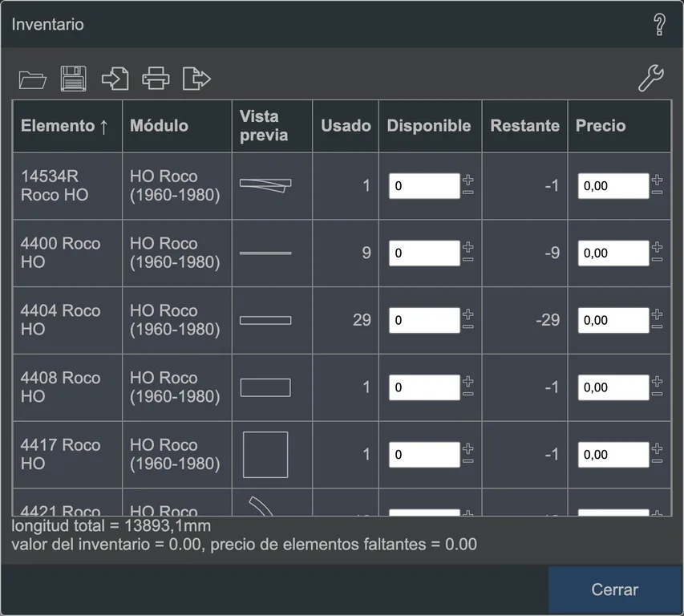The width and height of the screenshot is (684, 616).
Task: Click the import inventory icon
Action: tap(115, 79)
